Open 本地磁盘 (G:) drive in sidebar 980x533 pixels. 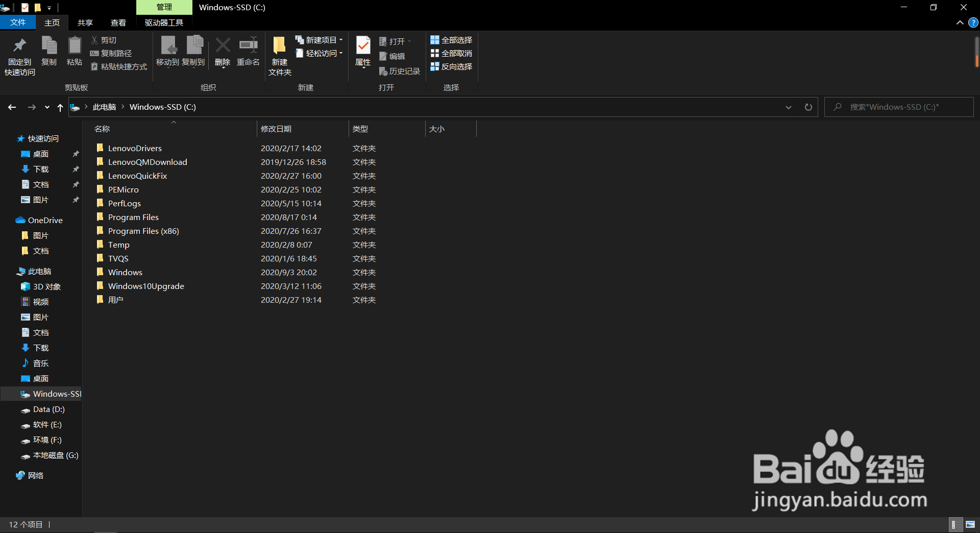tap(55, 455)
